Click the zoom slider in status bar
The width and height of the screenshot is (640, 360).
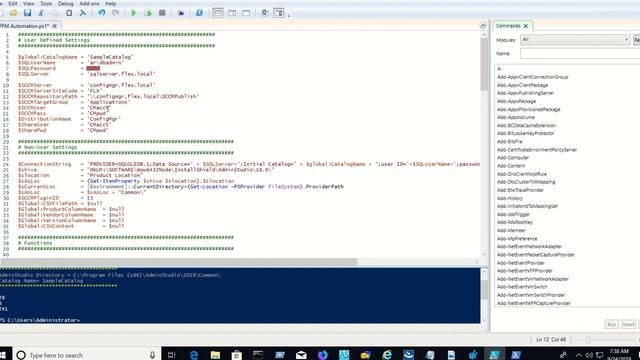coord(588,340)
